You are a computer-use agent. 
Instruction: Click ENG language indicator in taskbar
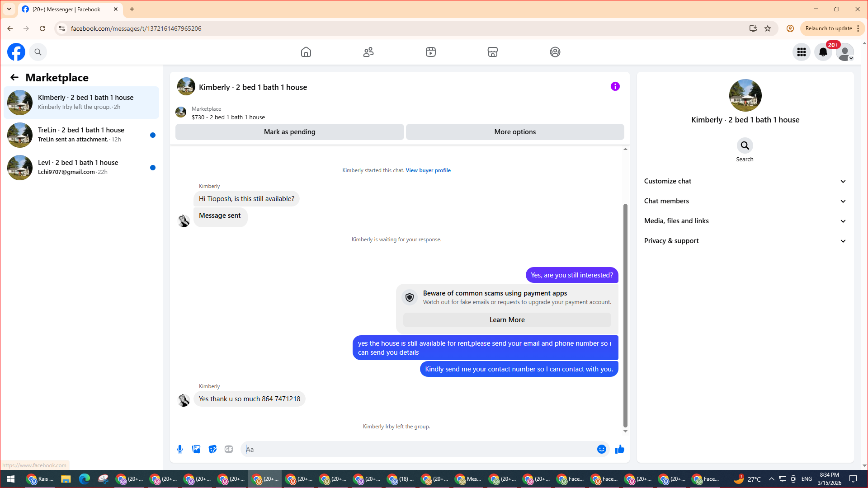[x=807, y=479]
